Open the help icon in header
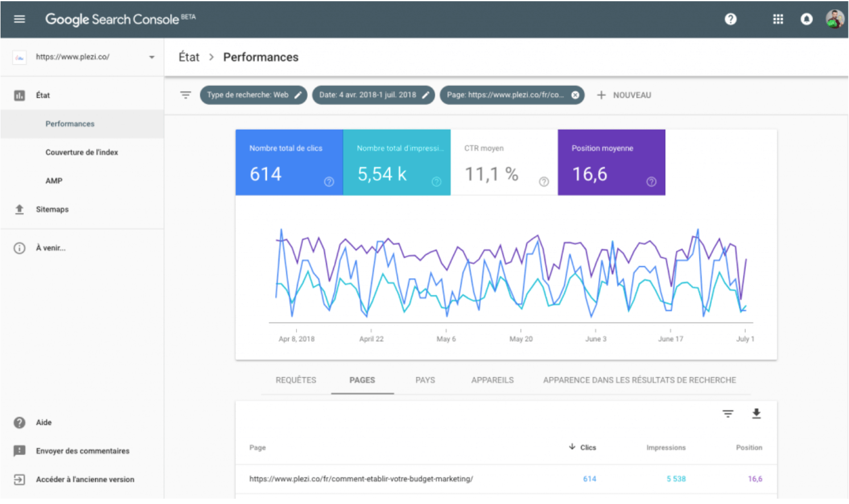 pos(731,19)
